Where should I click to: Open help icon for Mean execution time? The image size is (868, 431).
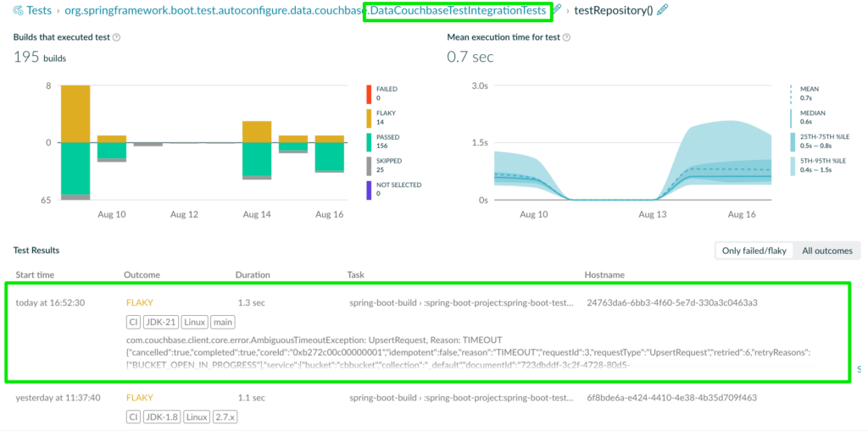(567, 37)
